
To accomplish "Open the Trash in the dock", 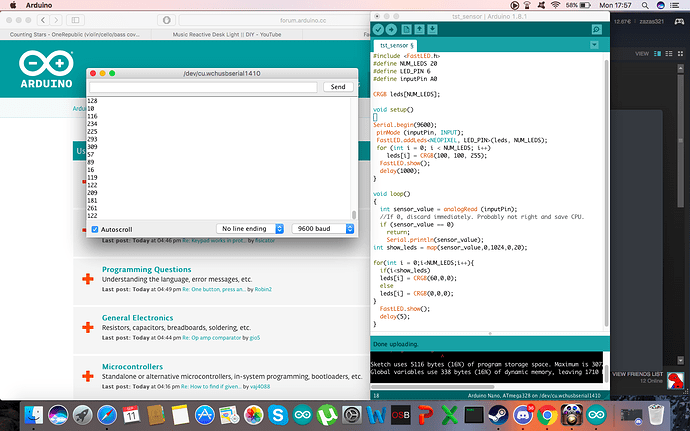I will [x=656, y=415].
